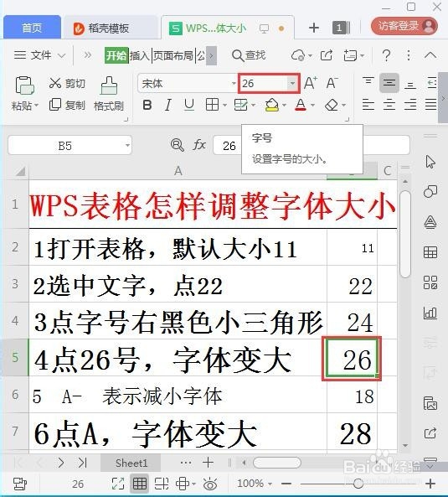Click the zoom slider handle
The image size is (448, 497).
tap(358, 484)
